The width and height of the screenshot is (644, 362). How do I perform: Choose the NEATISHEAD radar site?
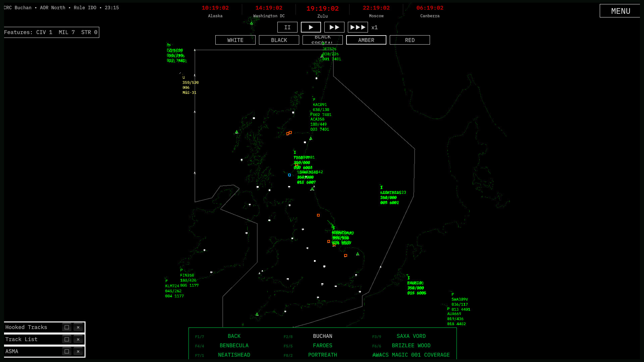point(234,355)
